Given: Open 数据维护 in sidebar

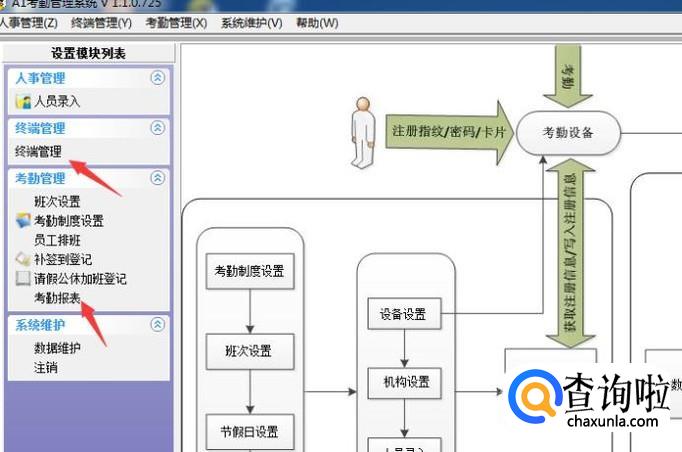Looking at the screenshot, I should [57, 348].
